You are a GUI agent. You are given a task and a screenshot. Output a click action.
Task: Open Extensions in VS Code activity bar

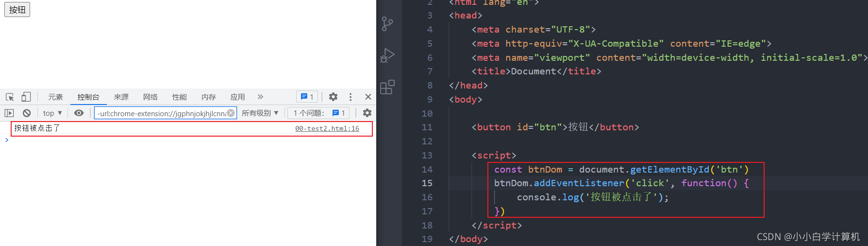387,87
